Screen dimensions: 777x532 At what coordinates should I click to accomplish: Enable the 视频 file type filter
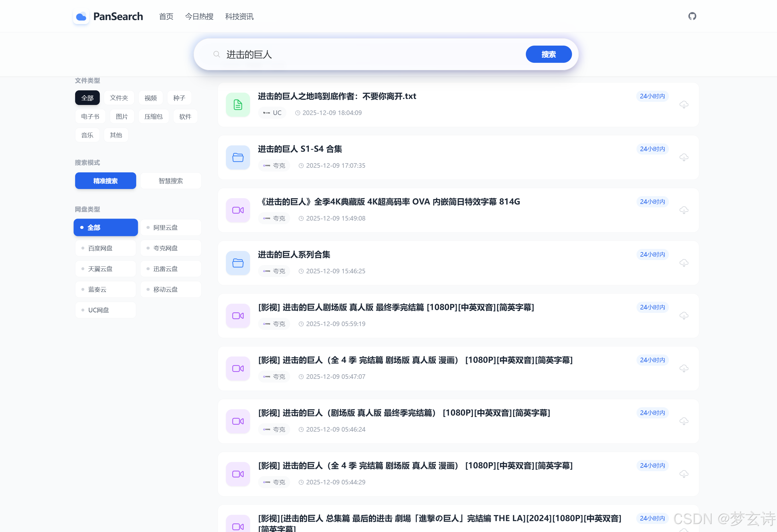click(151, 98)
